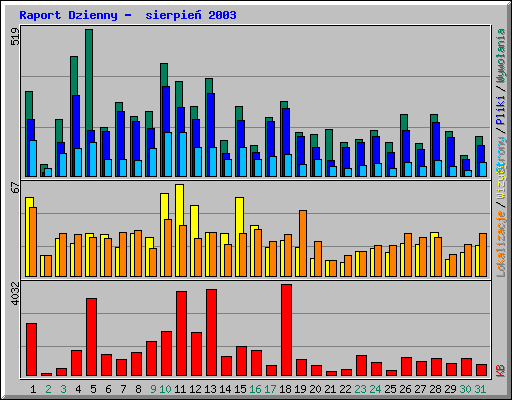Click the day 1 label on the axis
Viewport: 512px width, 400px height.
tap(33, 389)
